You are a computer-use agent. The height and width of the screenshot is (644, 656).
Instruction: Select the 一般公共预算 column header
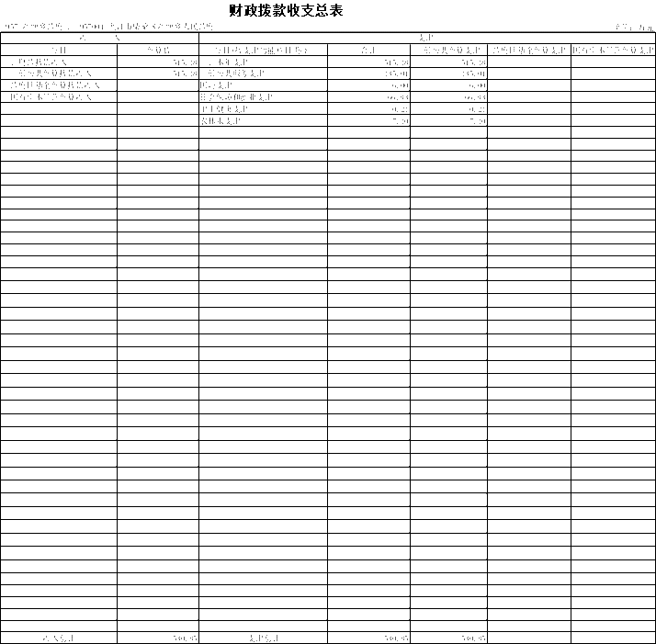(x=448, y=50)
